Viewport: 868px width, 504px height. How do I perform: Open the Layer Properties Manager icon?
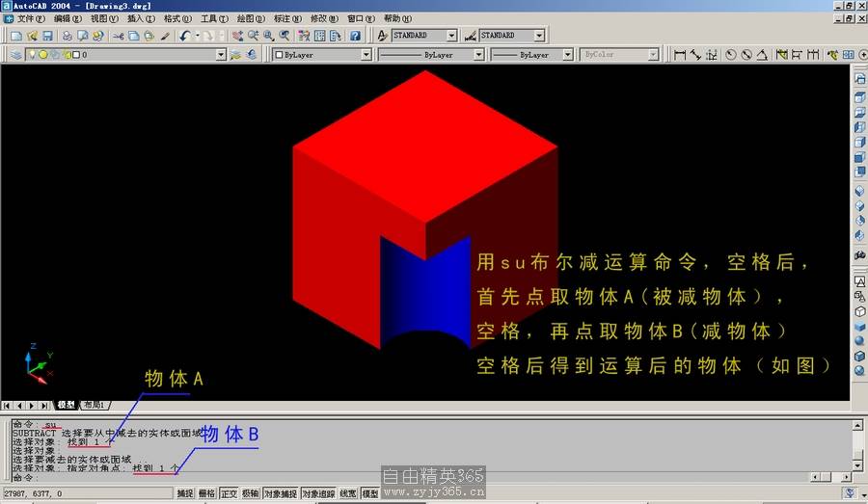pyautogui.click(x=16, y=55)
